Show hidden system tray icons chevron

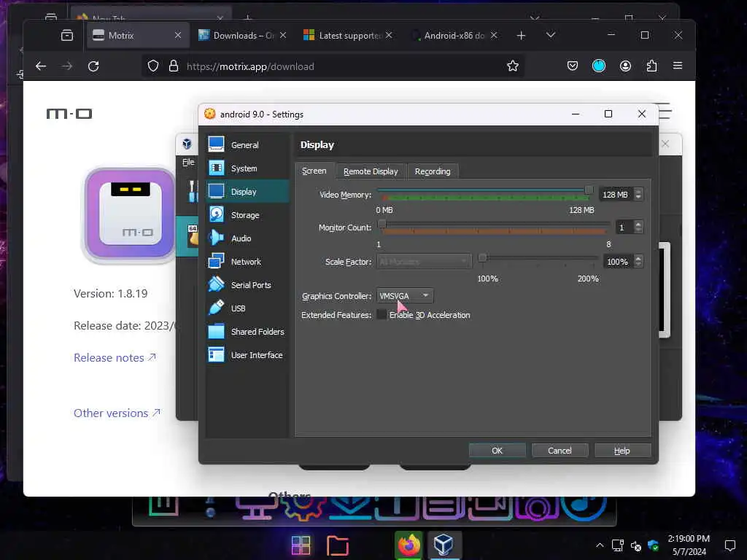[x=600, y=545]
